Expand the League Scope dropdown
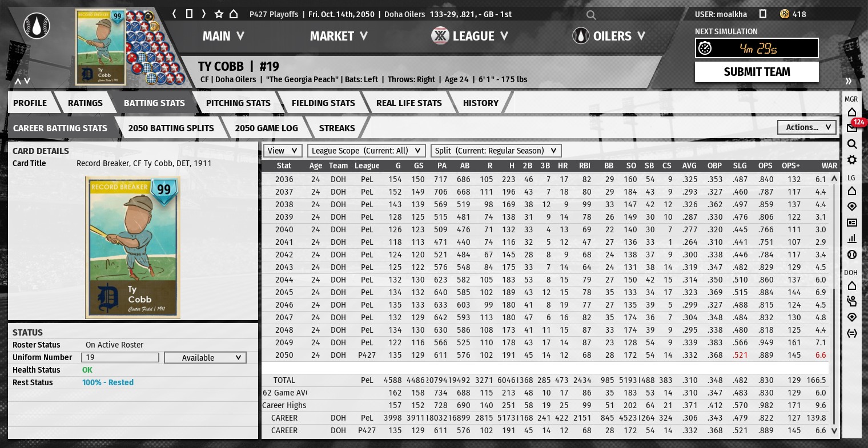Viewport: 868px width, 448px height. tap(367, 151)
